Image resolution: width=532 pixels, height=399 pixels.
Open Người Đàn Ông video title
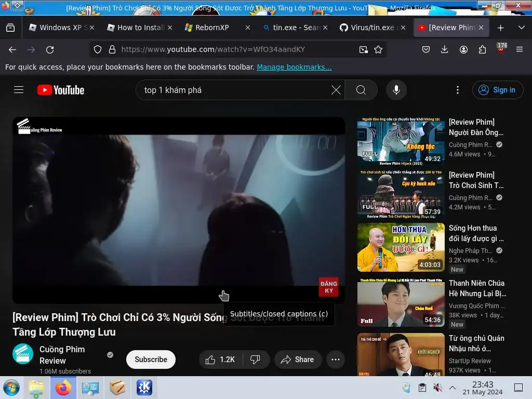[476, 127]
